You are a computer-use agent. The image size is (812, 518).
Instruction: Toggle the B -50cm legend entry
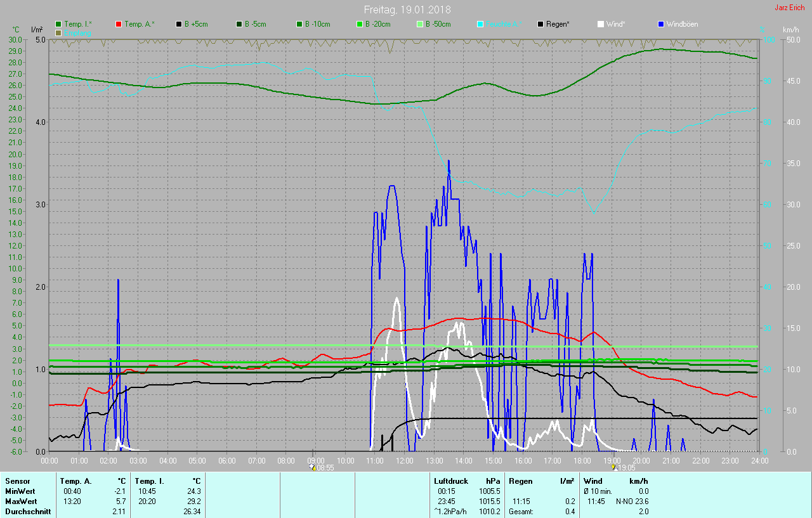420,24
